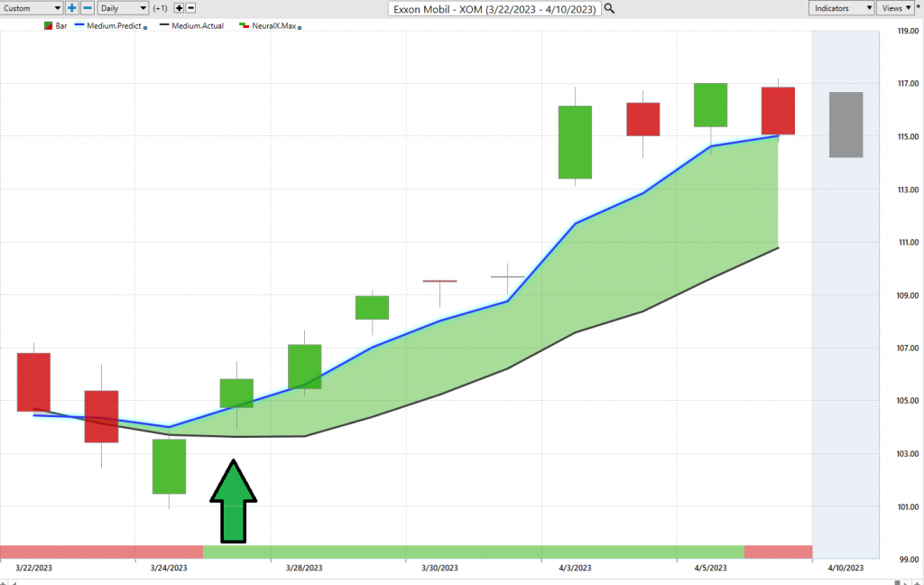Click the 109.00 price axis label
924x585 pixels.
(x=908, y=295)
